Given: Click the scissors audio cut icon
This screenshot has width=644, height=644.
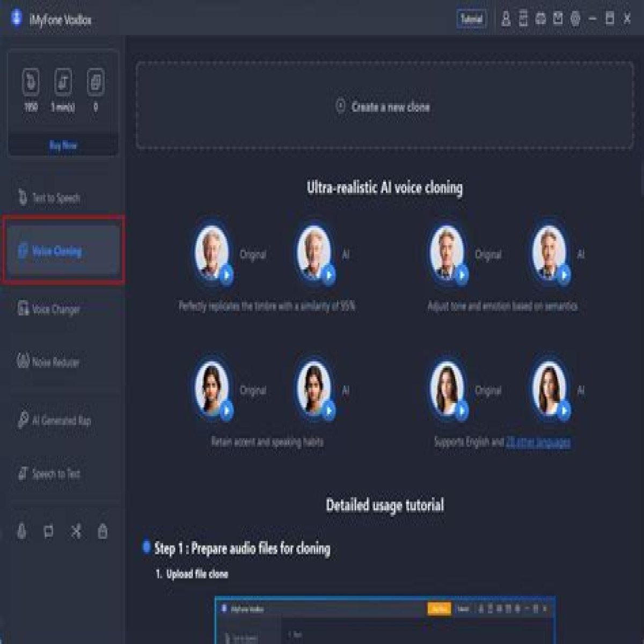Looking at the screenshot, I should pos(76,531).
